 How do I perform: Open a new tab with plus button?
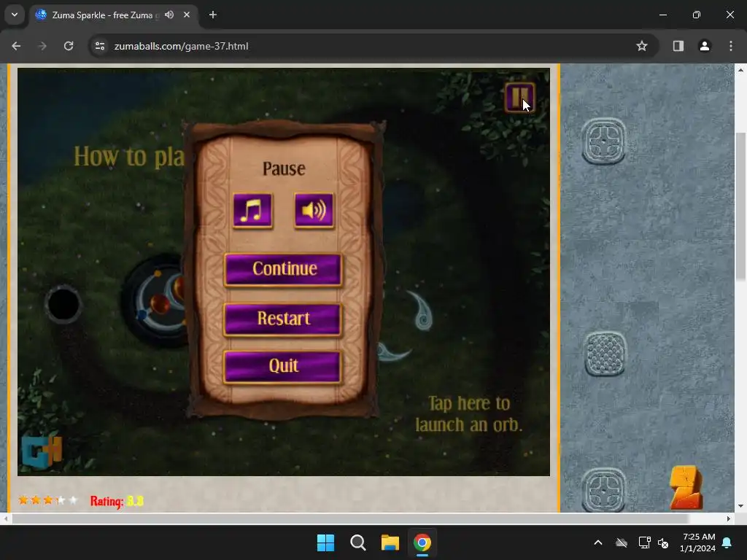click(x=213, y=15)
